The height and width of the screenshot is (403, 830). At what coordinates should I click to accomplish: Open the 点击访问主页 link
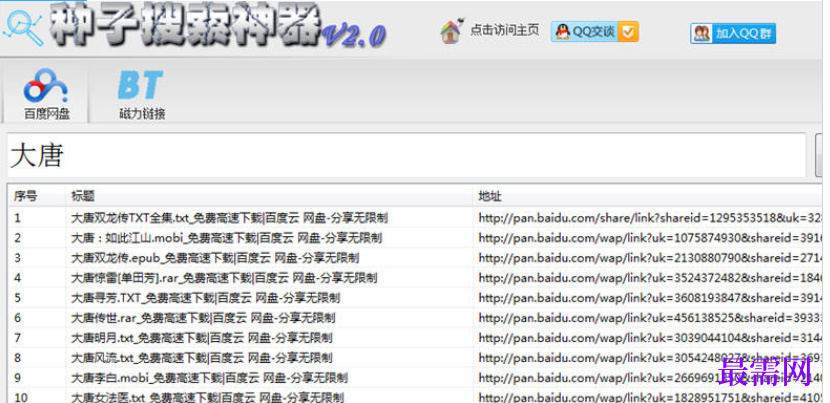504,31
